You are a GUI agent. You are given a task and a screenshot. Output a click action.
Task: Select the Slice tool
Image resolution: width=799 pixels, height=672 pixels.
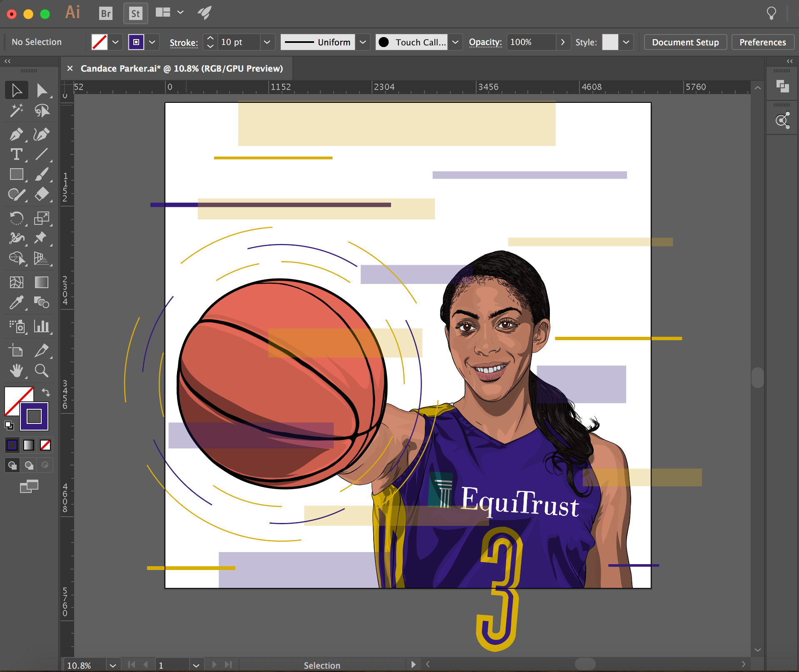[42, 351]
